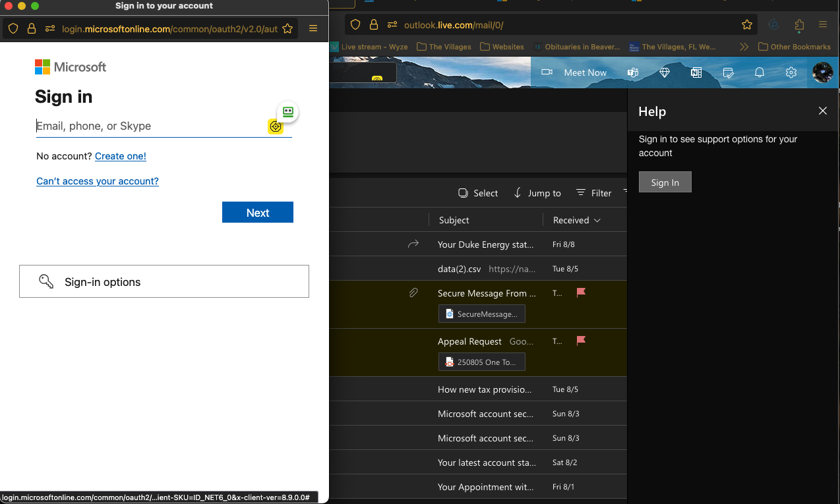Open Appeal Request email subject
The width and height of the screenshot is (840, 504).
[x=470, y=341]
